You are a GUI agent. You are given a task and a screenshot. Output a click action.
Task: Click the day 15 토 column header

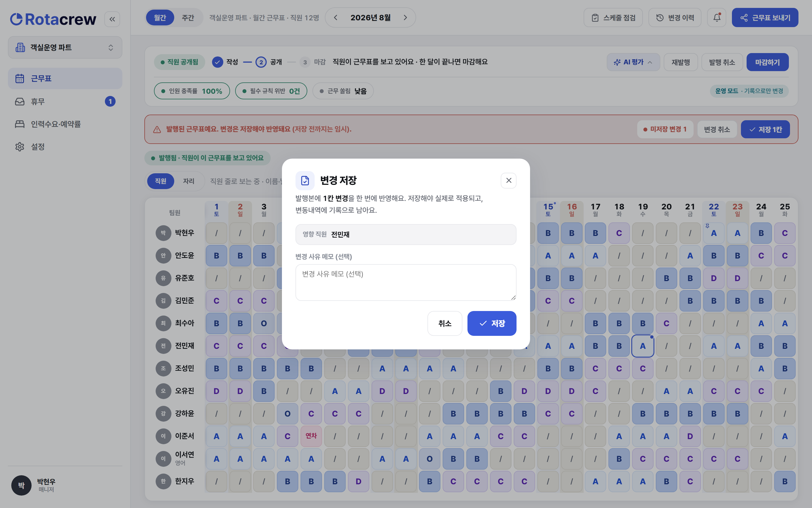click(x=548, y=210)
